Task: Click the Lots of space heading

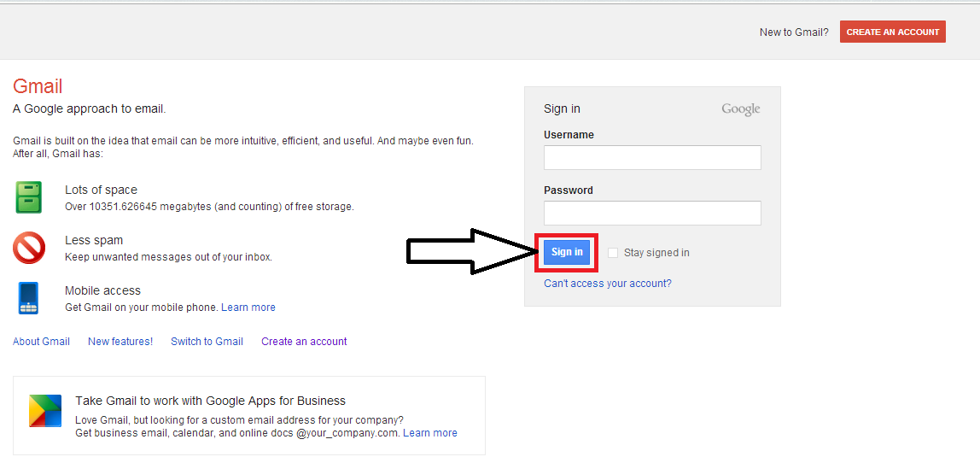Action: [x=101, y=190]
